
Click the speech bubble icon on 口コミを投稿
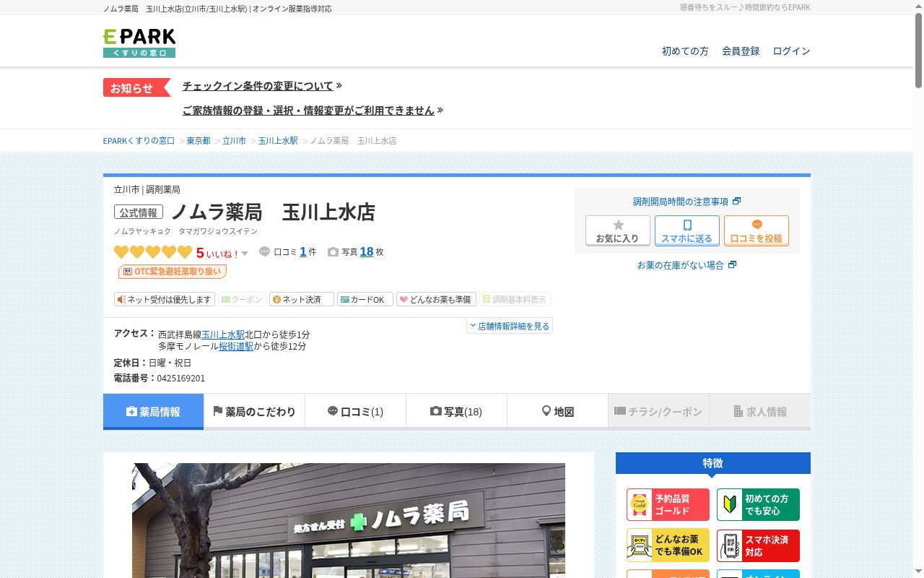coord(757,225)
